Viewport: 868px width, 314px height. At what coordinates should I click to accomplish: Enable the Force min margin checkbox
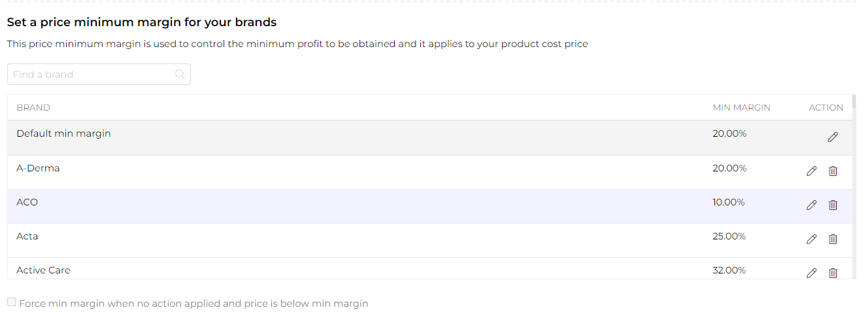(12, 302)
